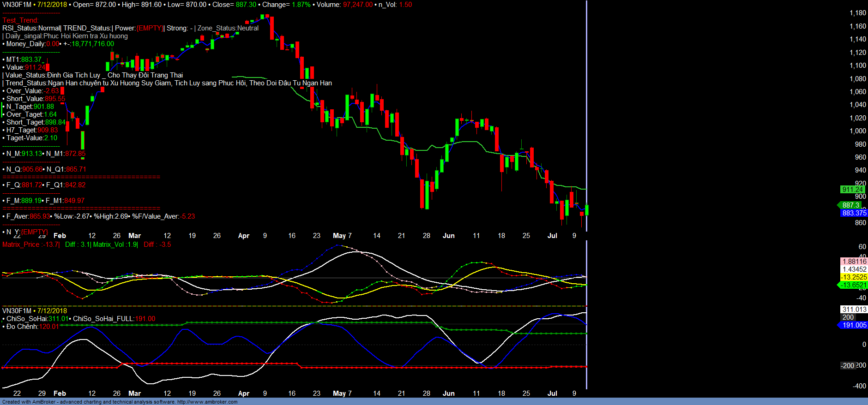Click the VN30F1M ticker title at top
Screen dimensions: 868x405
(17, 5)
